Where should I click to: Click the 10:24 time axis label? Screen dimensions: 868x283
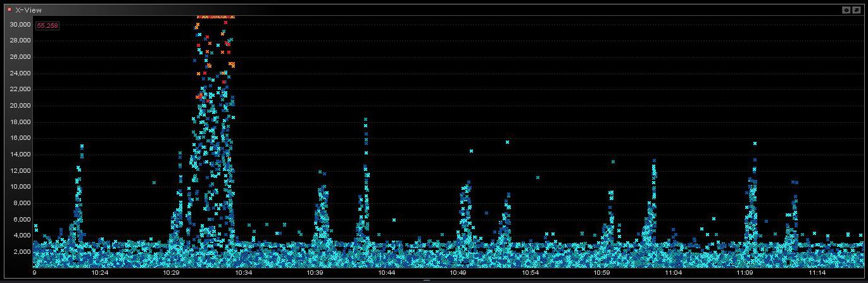[x=100, y=273]
